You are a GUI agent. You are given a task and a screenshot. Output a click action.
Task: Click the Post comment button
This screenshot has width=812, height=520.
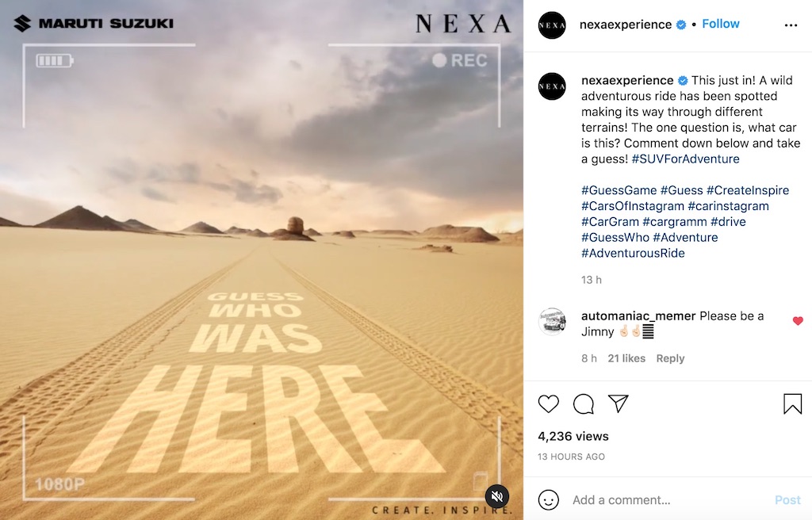click(787, 500)
